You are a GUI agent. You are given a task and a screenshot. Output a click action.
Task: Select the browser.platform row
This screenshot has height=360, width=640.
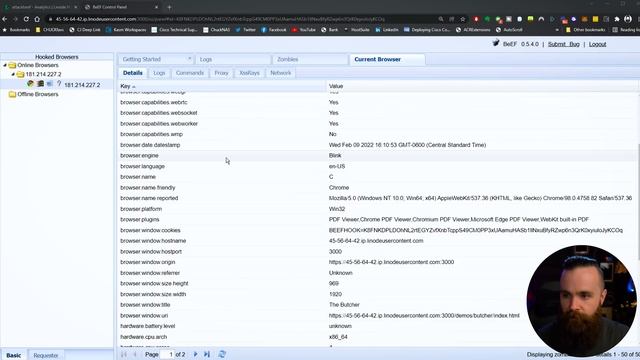[378, 209]
